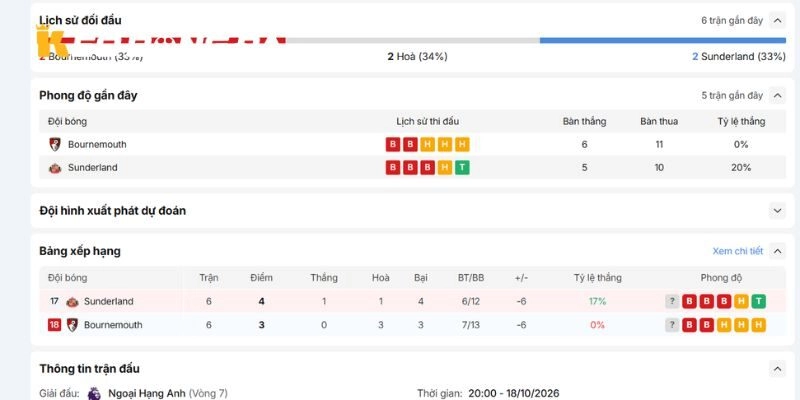
Task: Click Sunderland crest in the standings table
Action: tap(72, 302)
